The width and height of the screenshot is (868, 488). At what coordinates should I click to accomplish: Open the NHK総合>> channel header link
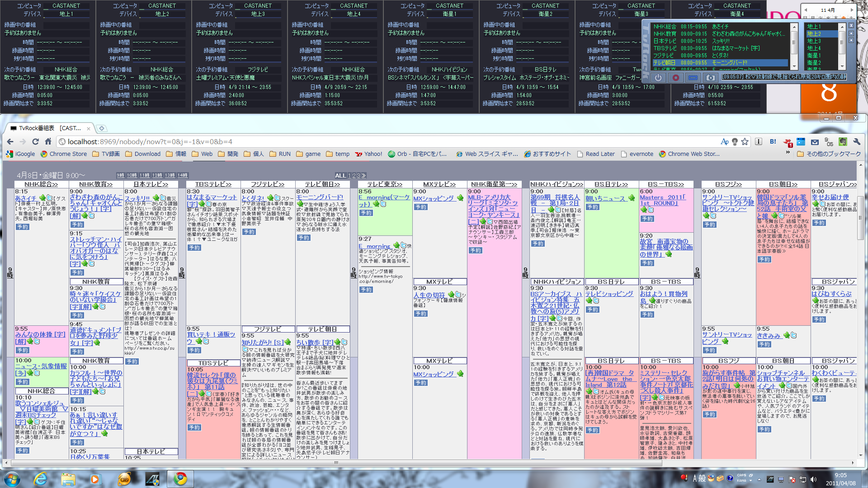[41, 184]
